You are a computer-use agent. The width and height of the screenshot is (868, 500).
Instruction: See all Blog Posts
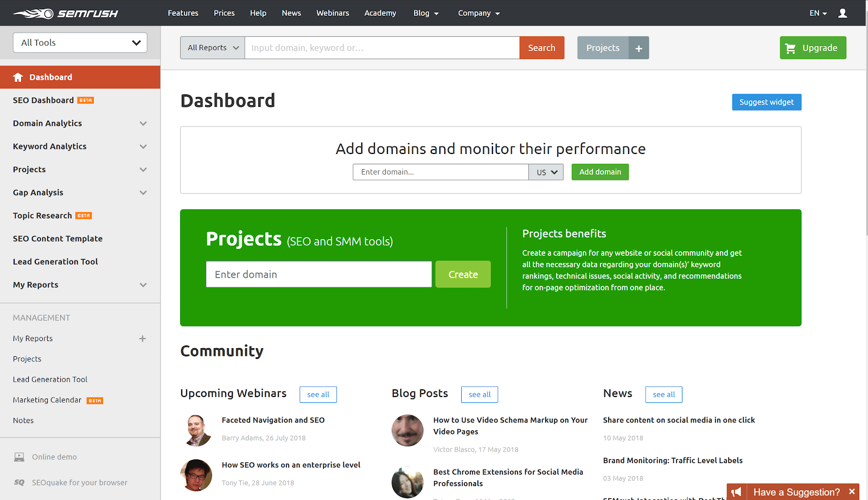[480, 395]
